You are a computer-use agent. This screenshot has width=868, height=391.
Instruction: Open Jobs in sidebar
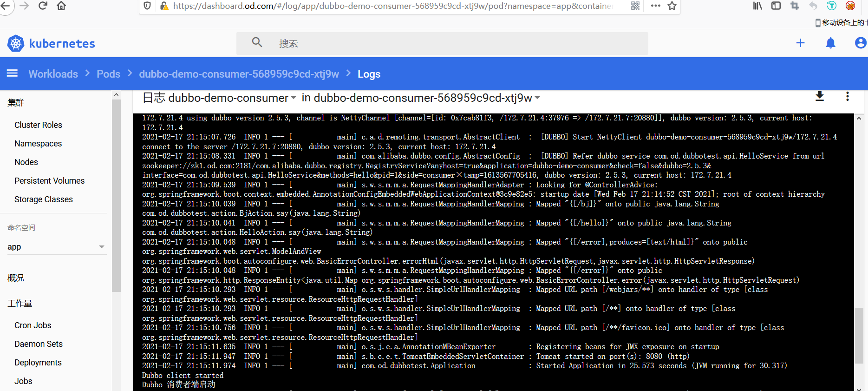pos(23,381)
